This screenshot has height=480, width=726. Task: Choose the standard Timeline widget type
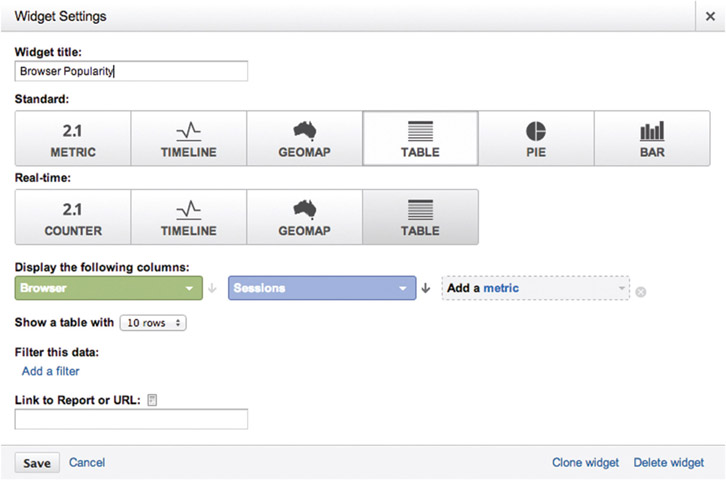189,138
